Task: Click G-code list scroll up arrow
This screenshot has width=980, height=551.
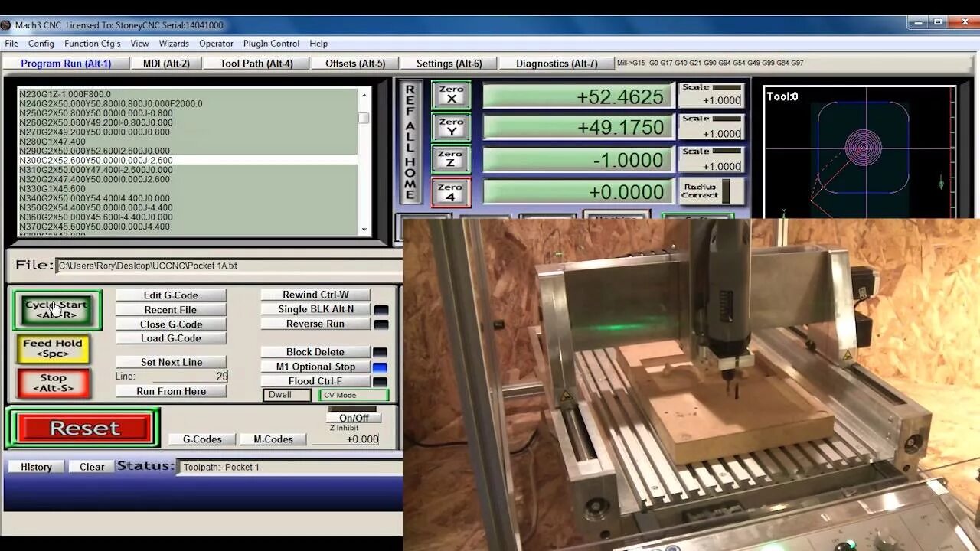Action: coord(364,95)
